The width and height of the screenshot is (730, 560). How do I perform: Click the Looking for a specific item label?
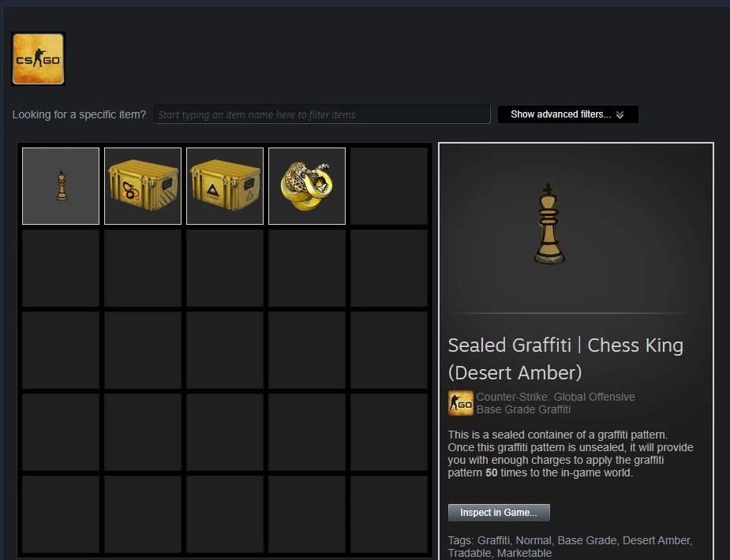coord(79,114)
